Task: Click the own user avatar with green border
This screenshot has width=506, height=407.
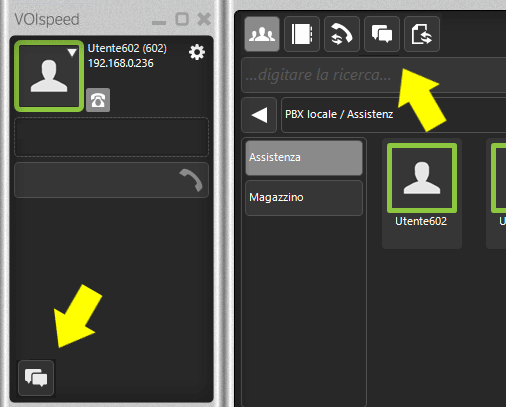Action: 49,76
